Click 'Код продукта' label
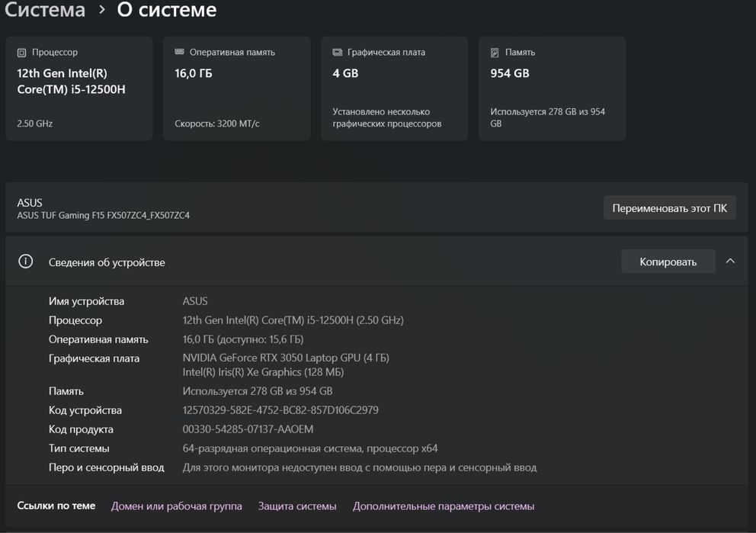The height and width of the screenshot is (533, 756). (x=81, y=429)
